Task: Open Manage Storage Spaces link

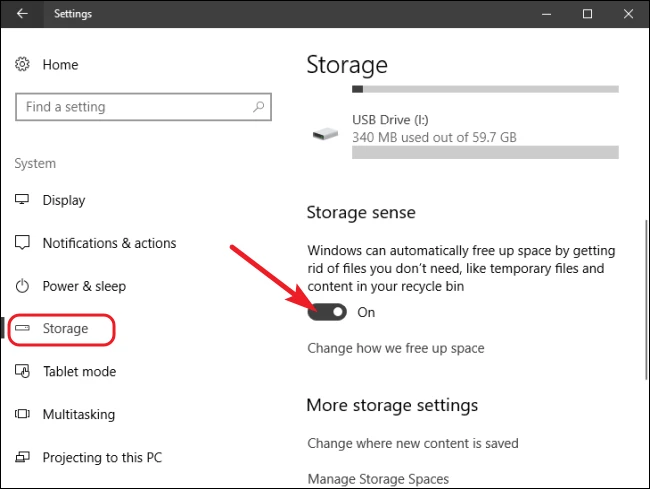Action: (x=378, y=479)
